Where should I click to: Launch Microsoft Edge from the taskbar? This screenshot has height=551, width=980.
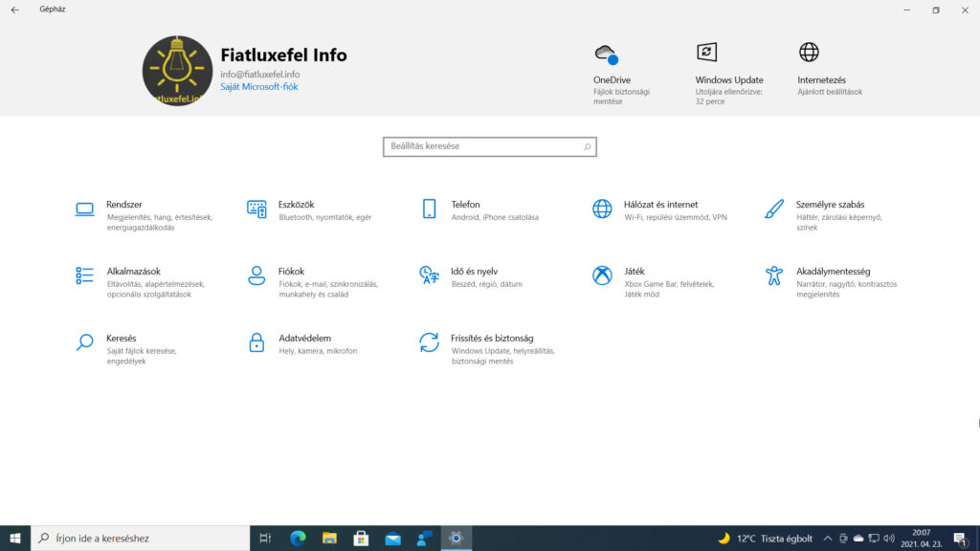click(298, 538)
